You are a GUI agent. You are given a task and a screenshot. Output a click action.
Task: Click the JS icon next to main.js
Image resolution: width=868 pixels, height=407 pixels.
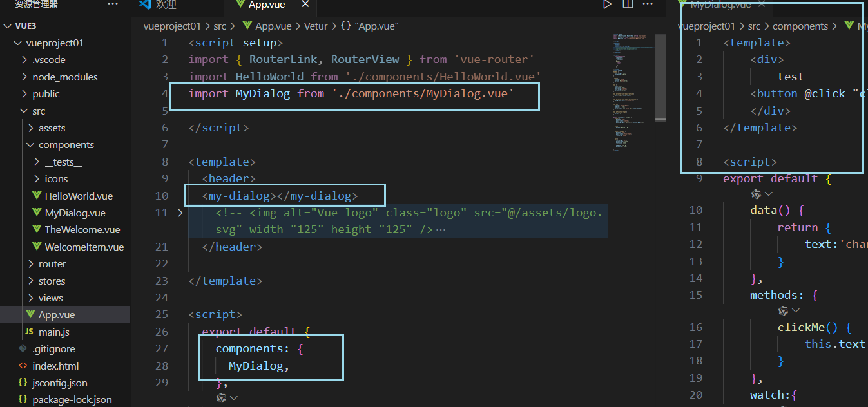click(x=28, y=332)
